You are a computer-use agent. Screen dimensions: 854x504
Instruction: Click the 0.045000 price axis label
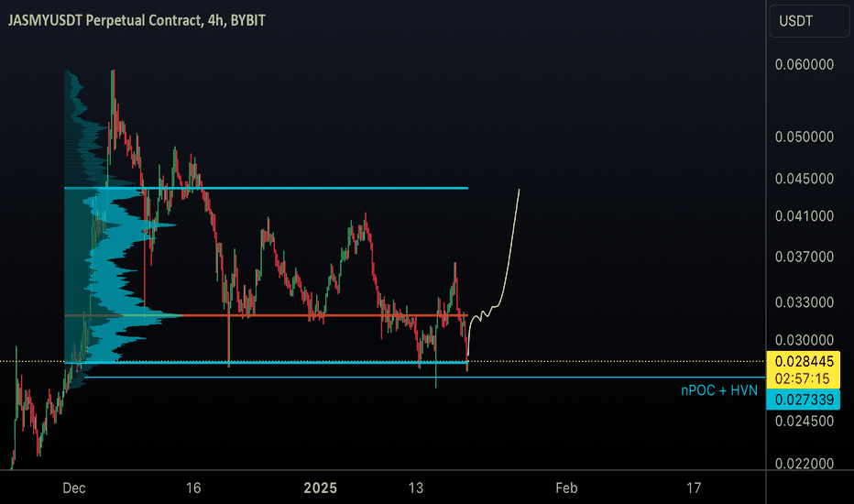[805, 179]
